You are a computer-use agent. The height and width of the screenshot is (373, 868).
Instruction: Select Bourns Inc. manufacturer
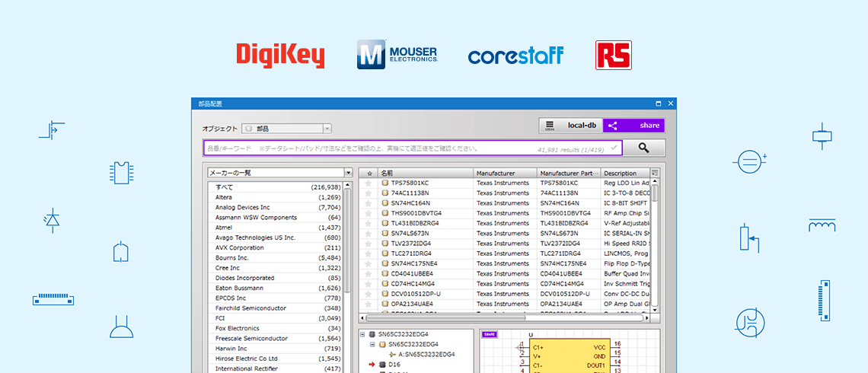pyautogui.click(x=276, y=257)
